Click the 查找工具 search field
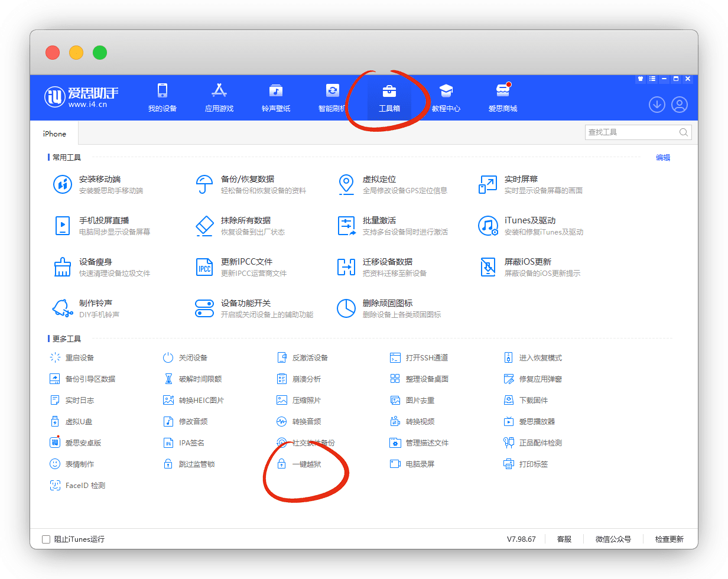The image size is (728, 579). (631, 132)
